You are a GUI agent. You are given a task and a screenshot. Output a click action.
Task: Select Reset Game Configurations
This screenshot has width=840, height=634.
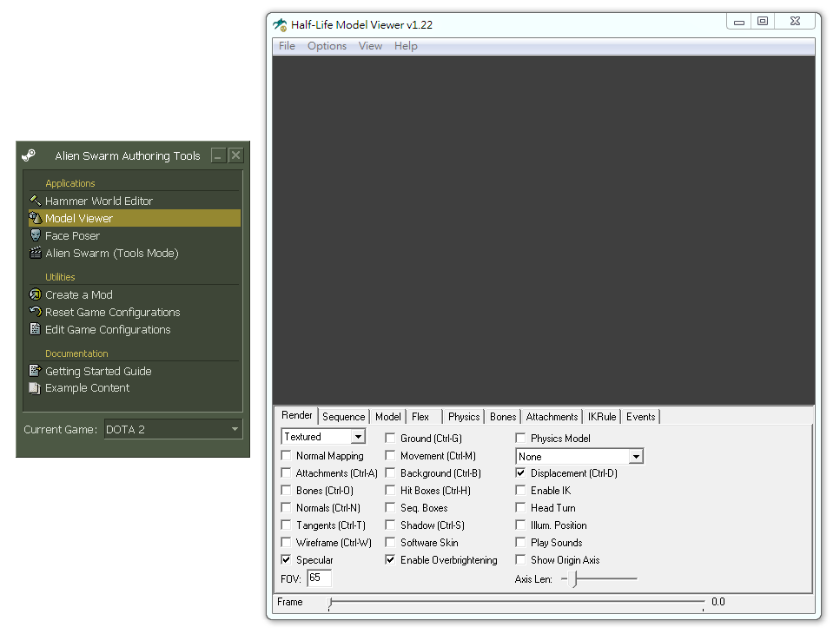[x=135, y=312]
